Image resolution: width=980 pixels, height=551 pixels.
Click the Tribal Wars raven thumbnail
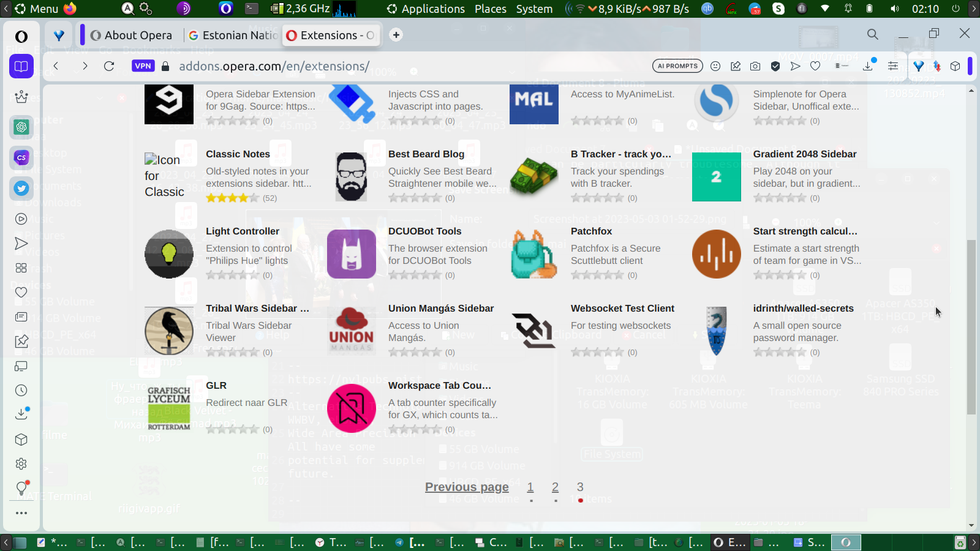click(169, 331)
